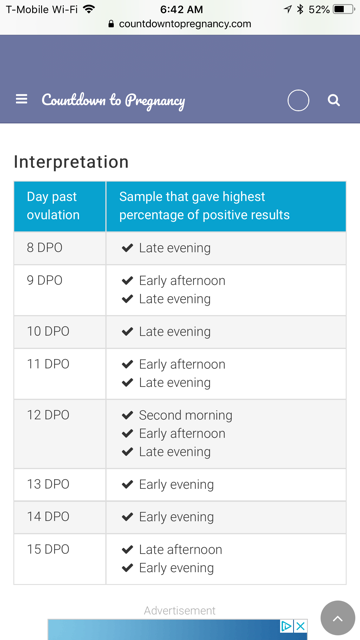This screenshot has height=640, width=360.
Task: Tap the scroll-to-top arrow button
Action: click(338, 618)
